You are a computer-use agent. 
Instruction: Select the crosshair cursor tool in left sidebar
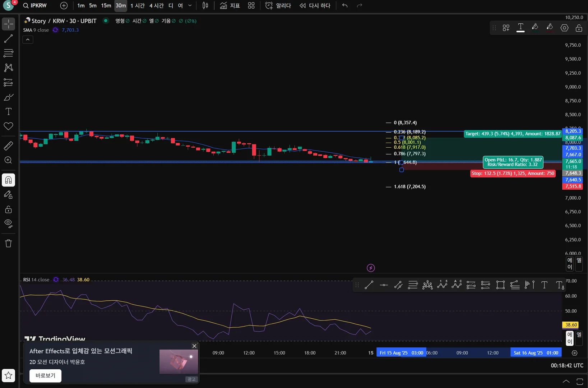(8, 24)
